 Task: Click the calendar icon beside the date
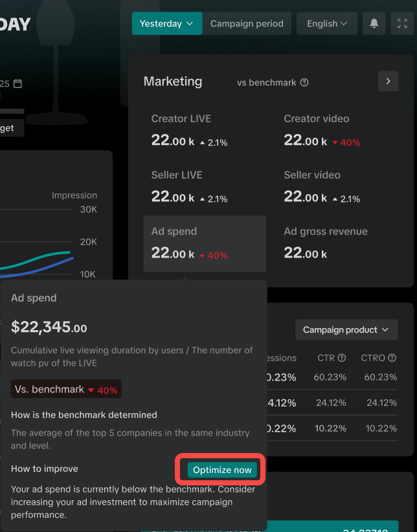18,83
